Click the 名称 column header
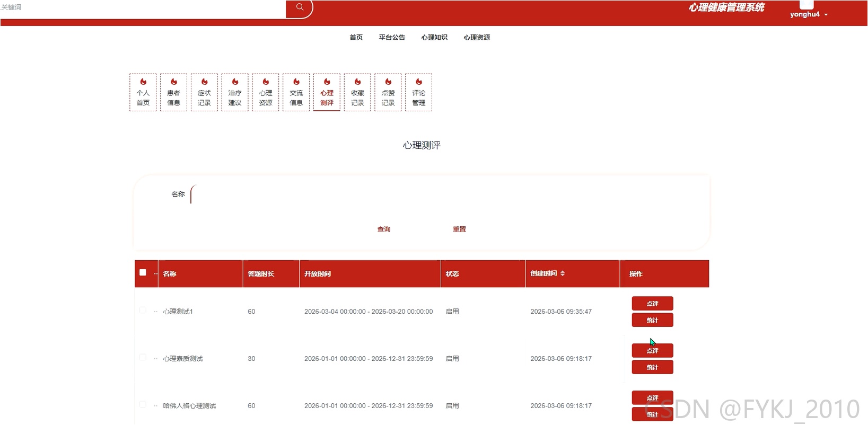Viewport: 868px width, 425px height. [x=200, y=274]
